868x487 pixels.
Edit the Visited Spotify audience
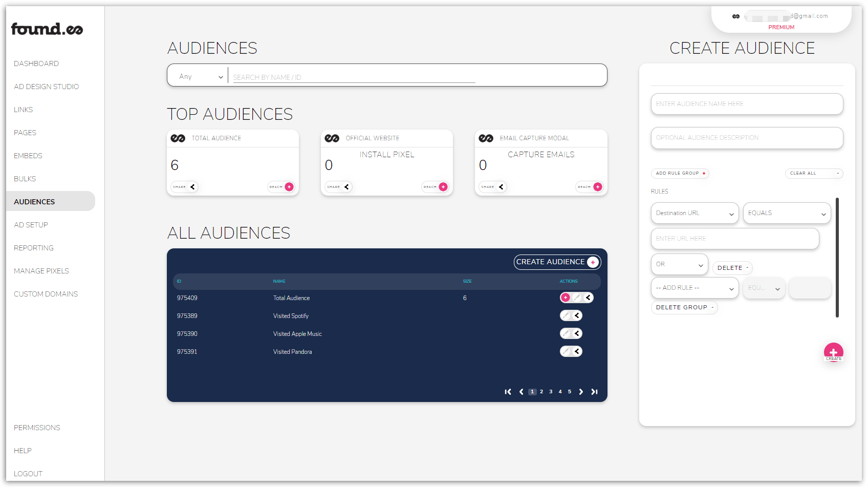click(x=566, y=315)
